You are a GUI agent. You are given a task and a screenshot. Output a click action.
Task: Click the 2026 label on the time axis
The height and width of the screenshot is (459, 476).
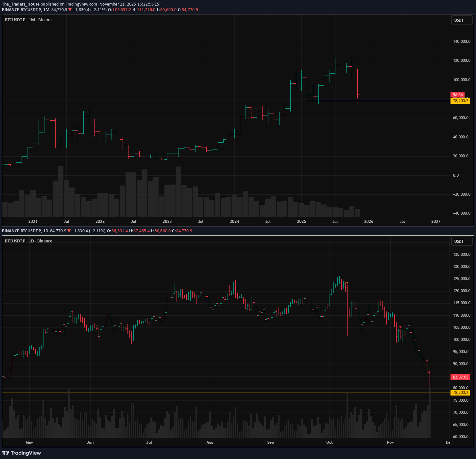tap(368, 221)
